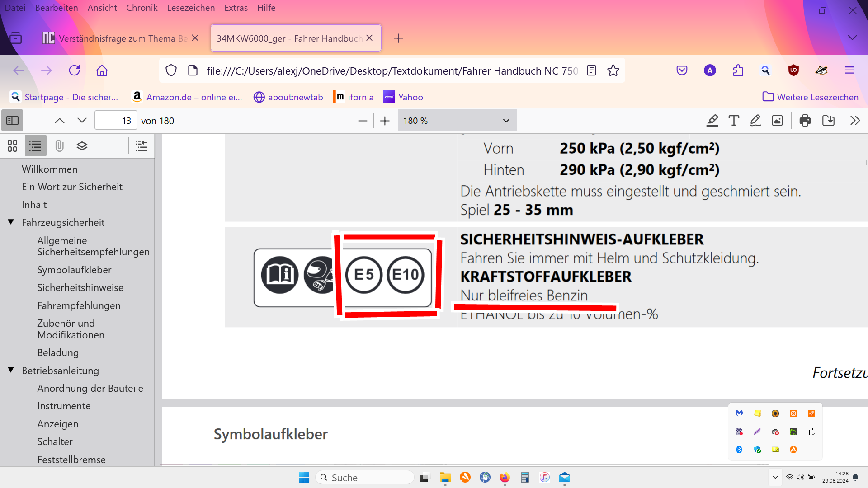Screen dimensions: 868x488
Task: Collapse the Fahrzeugsicherheit outline section
Action: [x=11, y=222]
